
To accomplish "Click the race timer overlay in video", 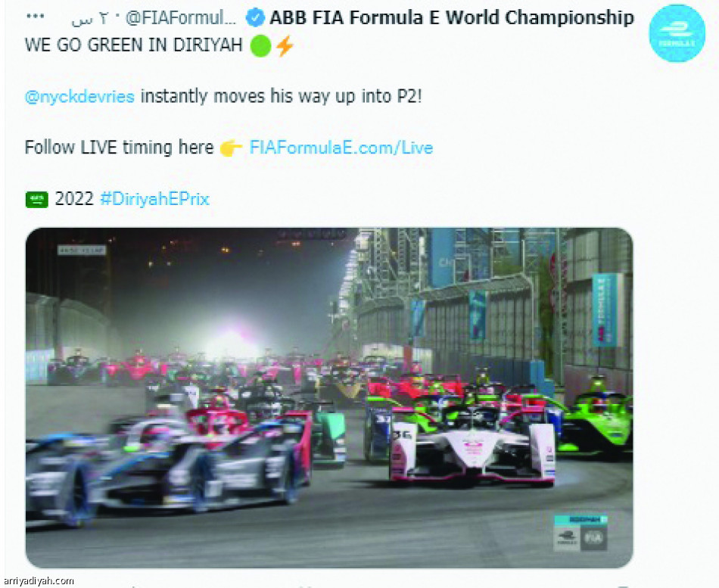I will click(x=82, y=250).
